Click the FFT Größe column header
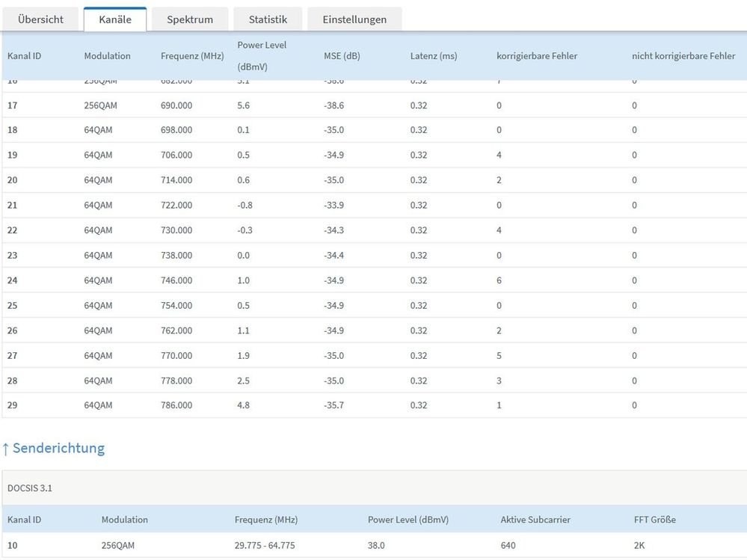Image resolution: width=747 pixels, height=560 pixels. pyautogui.click(x=654, y=519)
